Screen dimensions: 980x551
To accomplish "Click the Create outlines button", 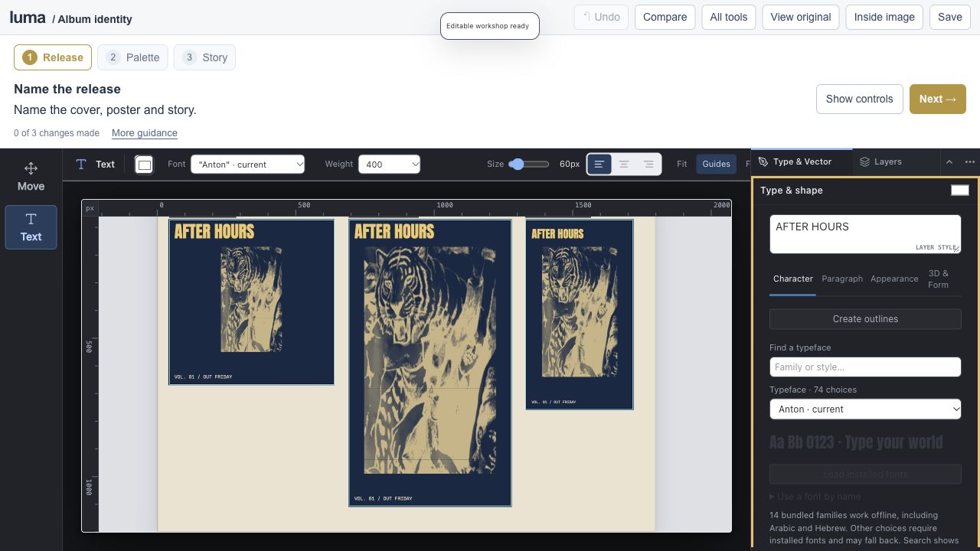I will [x=865, y=319].
